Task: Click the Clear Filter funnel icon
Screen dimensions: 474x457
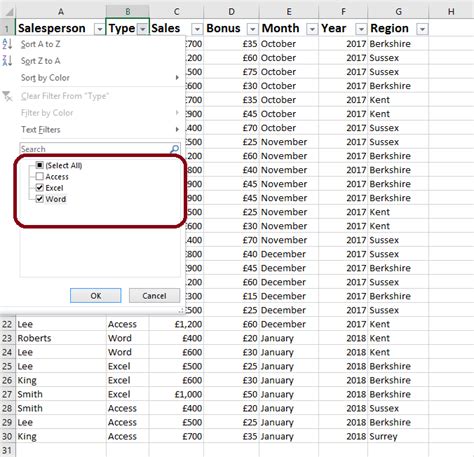Action: (7, 96)
